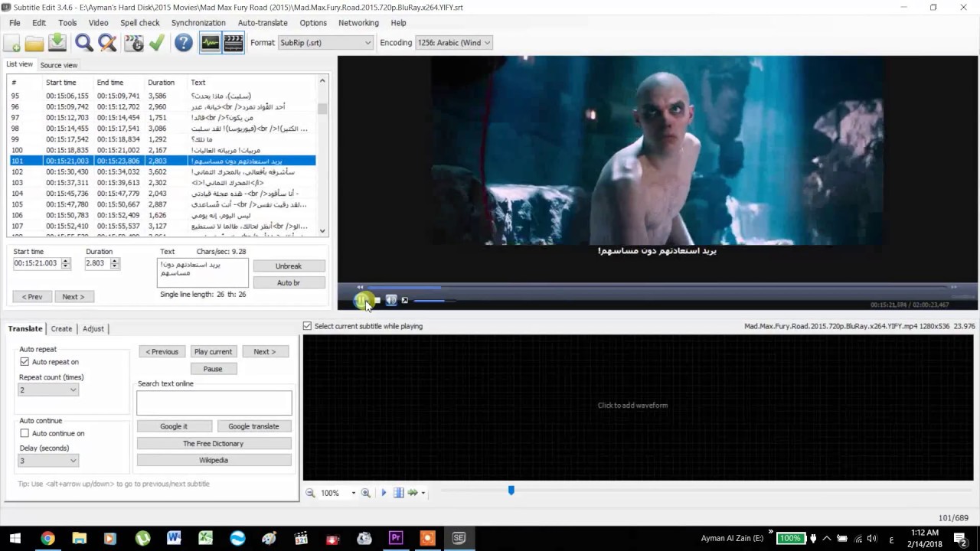980x551 pixels.
Task: Click the Unbreak button
Action: (x=289, y=266)
